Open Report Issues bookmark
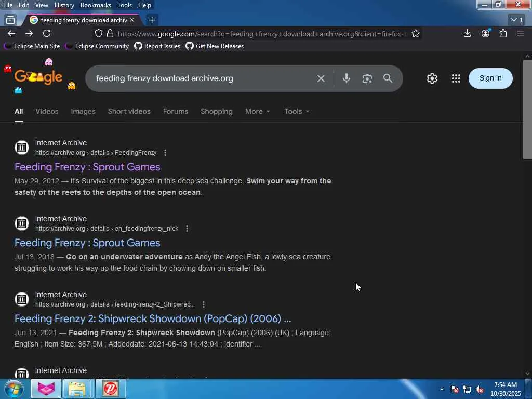Screen dimensions: 532x399 coord(157,46)
